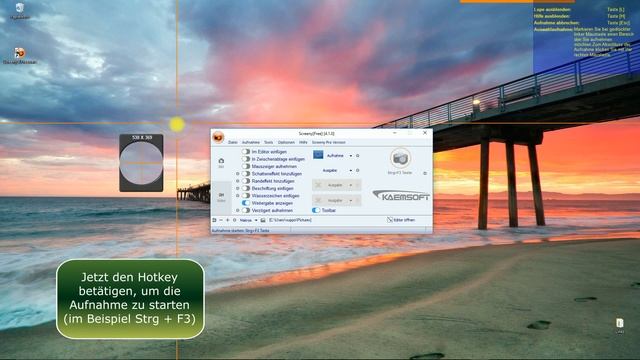640x360 pixels.
Task: Open the Aufnahme menu in the menu bar
Action: (251, 142)
